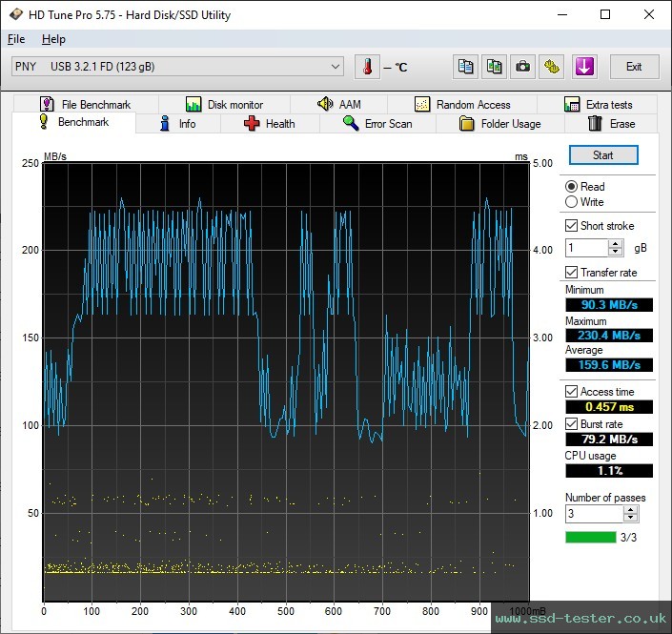Select the Write radio button

(x=571, y=202)
